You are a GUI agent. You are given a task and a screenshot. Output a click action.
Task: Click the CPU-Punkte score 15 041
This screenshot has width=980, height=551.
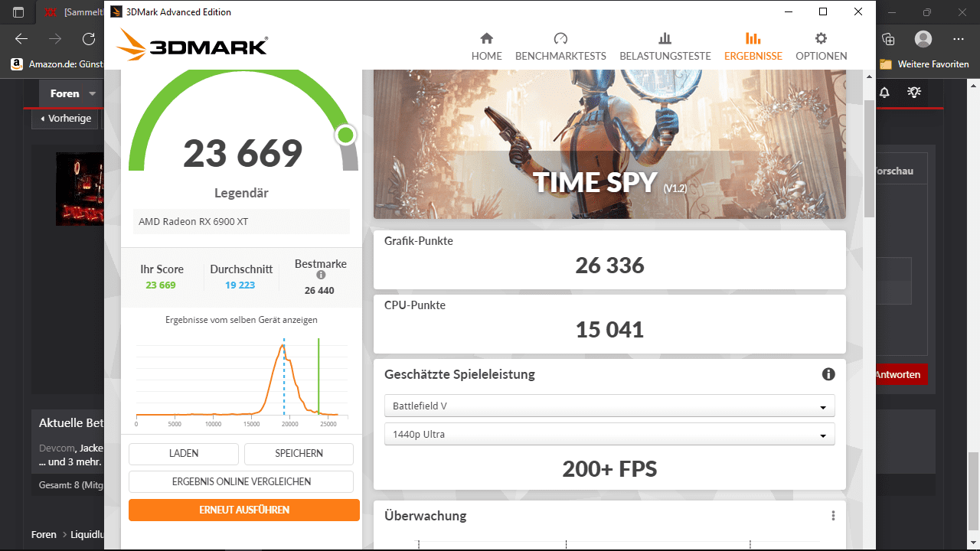[609, 330]
